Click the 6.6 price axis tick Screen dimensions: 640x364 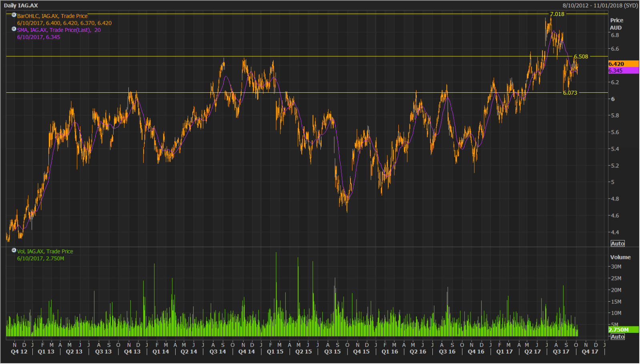(x=615, y=49)
